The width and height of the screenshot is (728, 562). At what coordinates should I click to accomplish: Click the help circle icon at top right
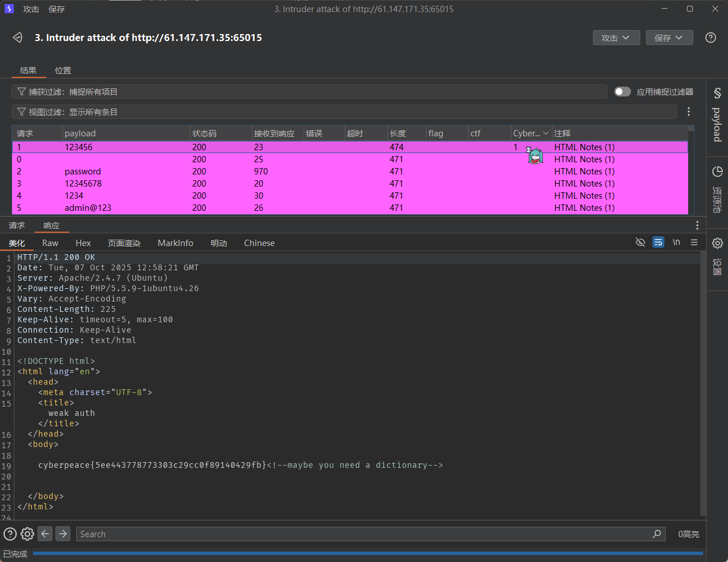click(710, 38)
